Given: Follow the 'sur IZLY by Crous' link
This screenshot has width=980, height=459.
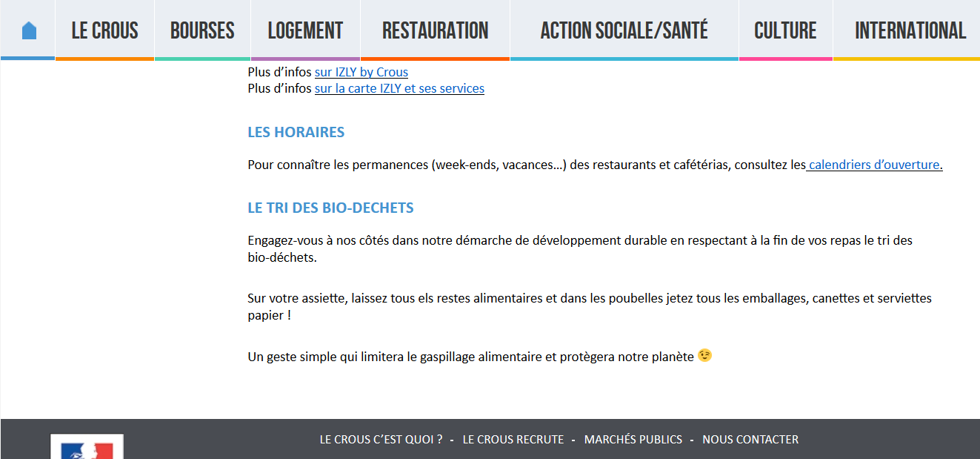Looking at the screenshot, I should pyautogui.click(x=361, y=72).
